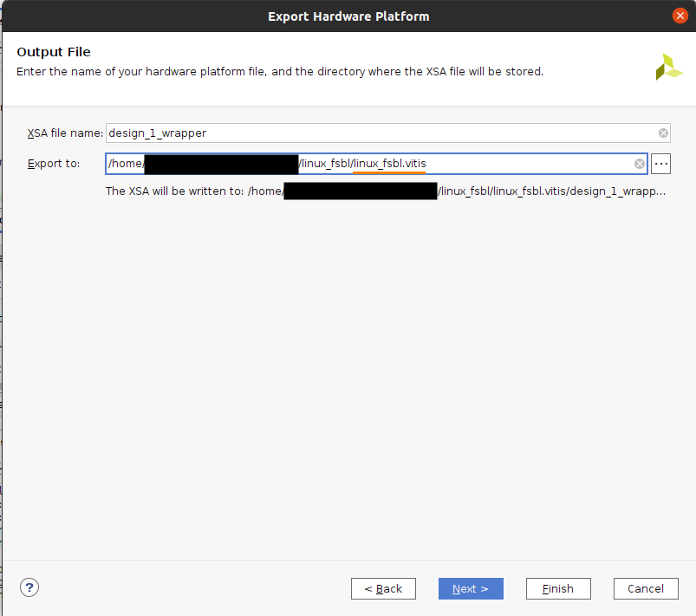Click the 'Export to:' label
This screenshot has width=696, height=616.
(54, 164)
